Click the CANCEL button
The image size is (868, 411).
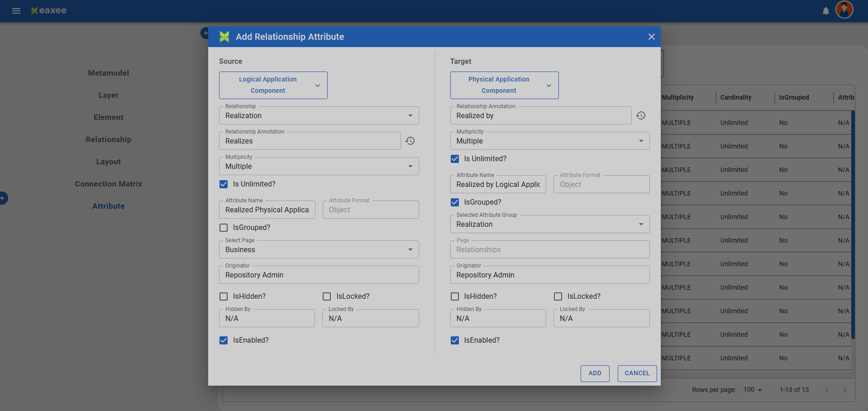pyautogui.click(x=637, y=373)
